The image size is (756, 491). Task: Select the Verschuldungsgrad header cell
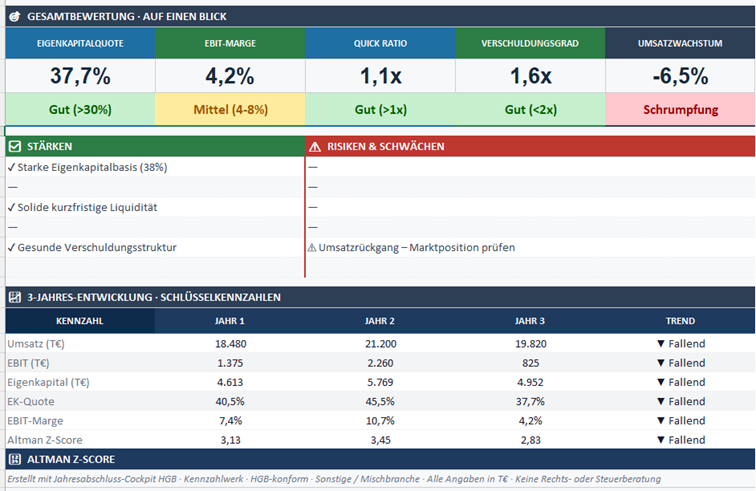(530, 43)
